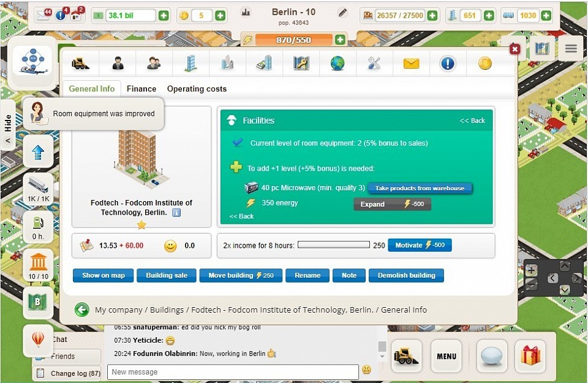Open the map with key icon
This screenshot has height=383, width=588.
pyautogui.click(x=301, y=64)
